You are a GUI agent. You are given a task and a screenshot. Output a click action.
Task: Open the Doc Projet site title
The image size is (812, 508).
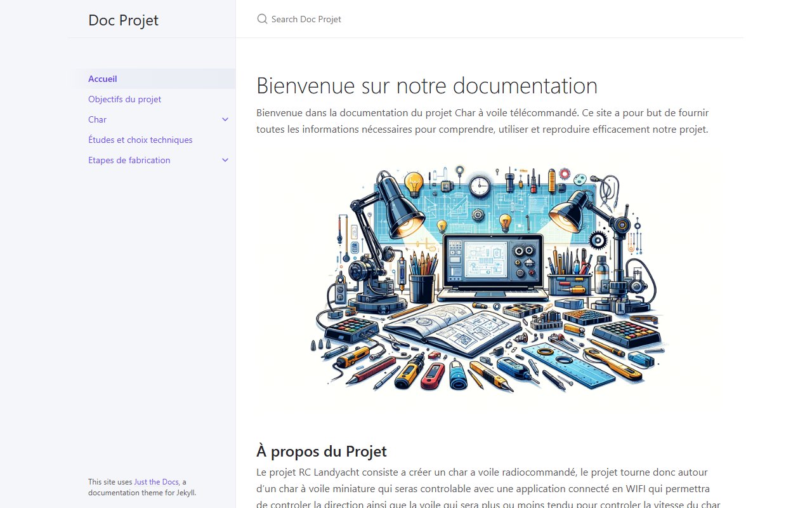pyautogui.click(x=123, y=20)
